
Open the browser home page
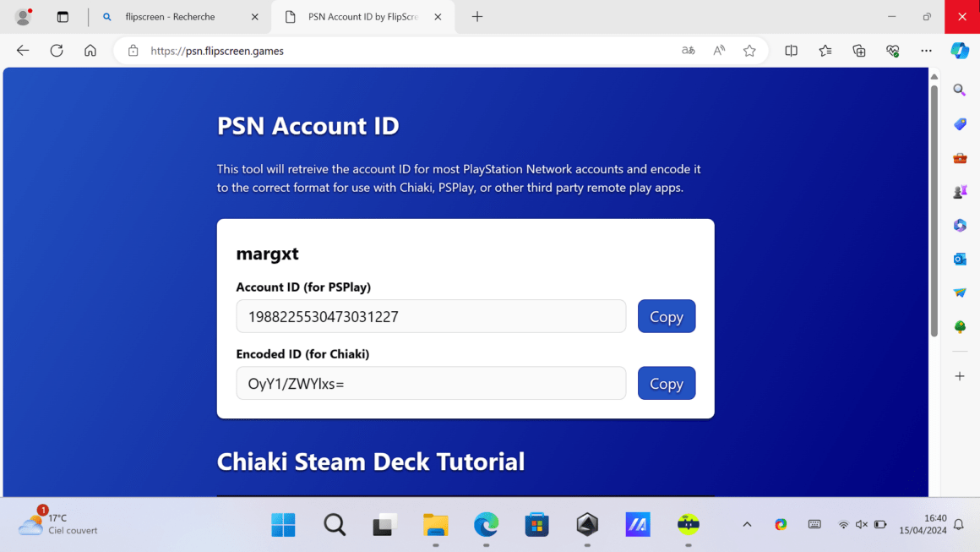click(90, 51)
